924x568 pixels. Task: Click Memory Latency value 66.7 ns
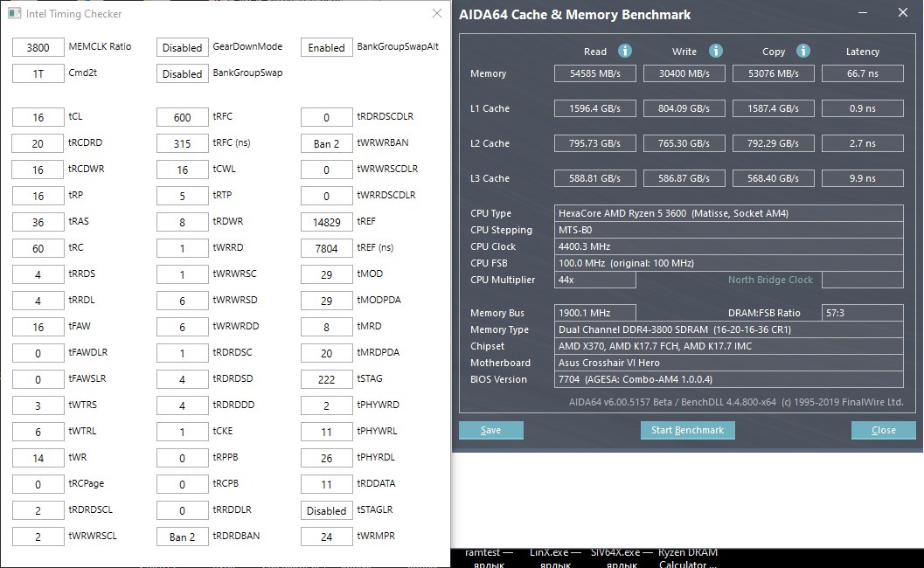coord(863,73)
